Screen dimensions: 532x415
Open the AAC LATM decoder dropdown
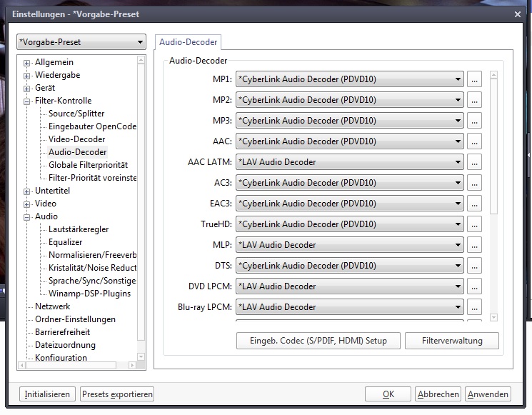[x=349, y=162]
